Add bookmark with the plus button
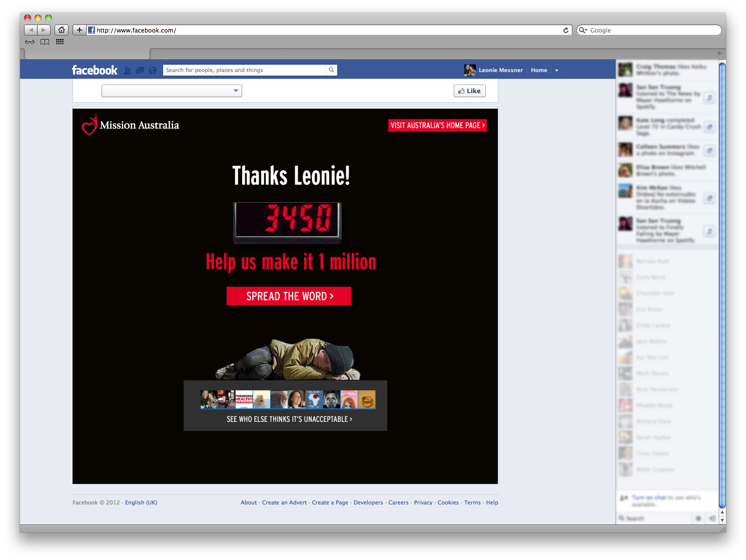This screenshot has width=746, height=560. point(80,30)
